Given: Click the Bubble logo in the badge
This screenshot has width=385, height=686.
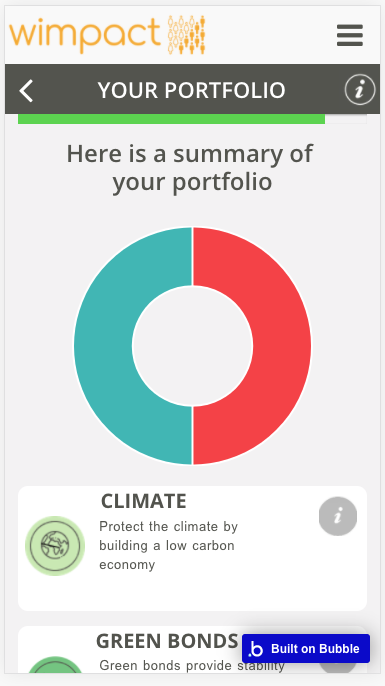Looking at the screenshot, I should tap(255, 649).
